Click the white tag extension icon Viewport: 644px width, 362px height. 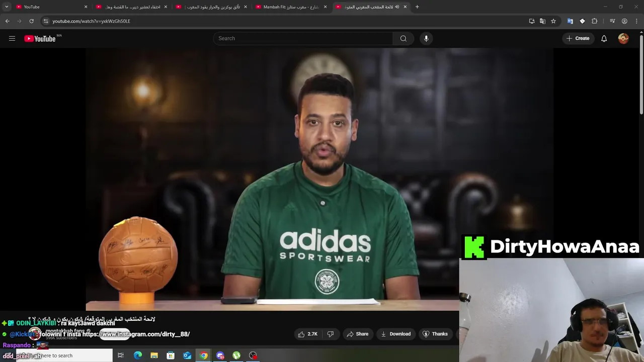coord(582,21)
